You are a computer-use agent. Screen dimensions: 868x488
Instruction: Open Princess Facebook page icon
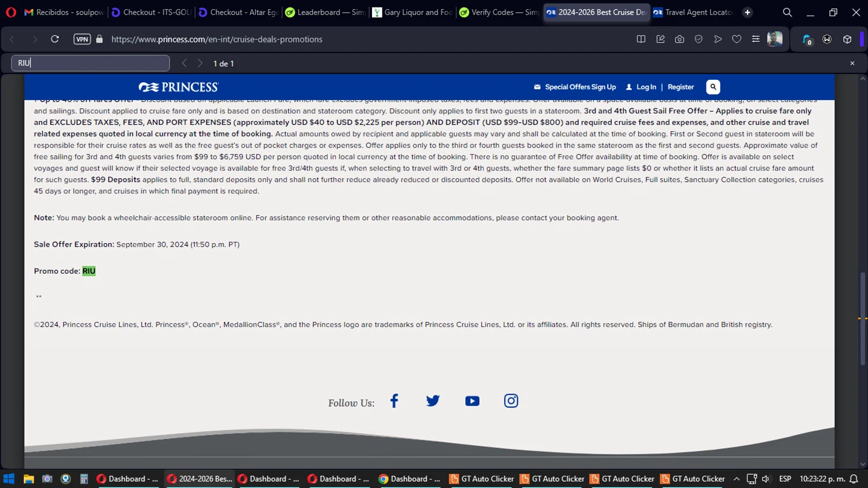(x=394, y=401)
